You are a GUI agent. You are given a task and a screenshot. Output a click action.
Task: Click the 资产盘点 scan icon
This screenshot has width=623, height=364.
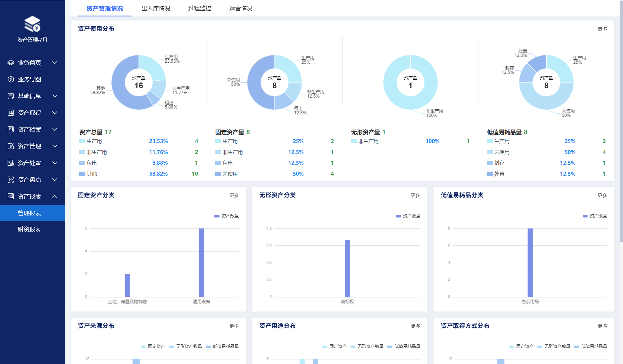(11, 180)
